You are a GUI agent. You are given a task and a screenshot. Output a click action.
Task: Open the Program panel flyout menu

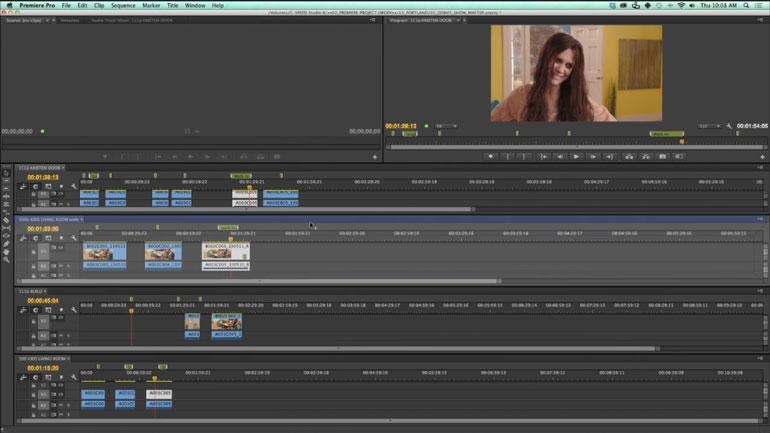(760, 20)
